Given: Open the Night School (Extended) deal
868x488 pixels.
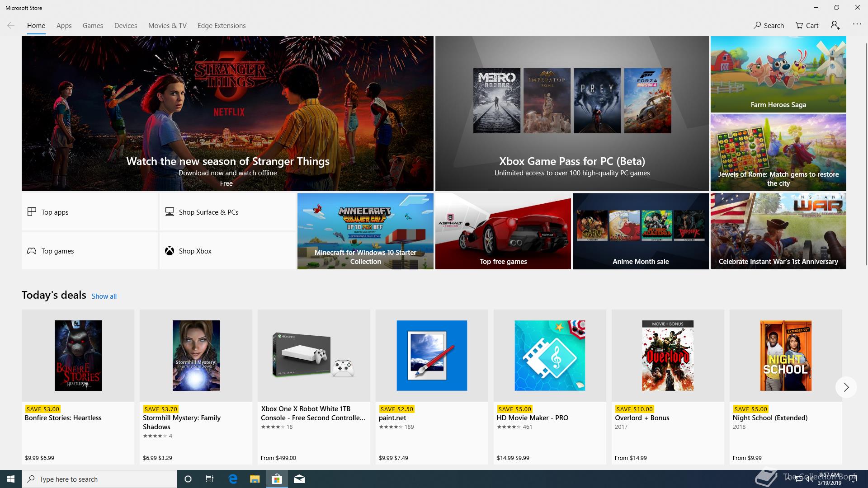Looking at the screenshot, I should (786, 387).
